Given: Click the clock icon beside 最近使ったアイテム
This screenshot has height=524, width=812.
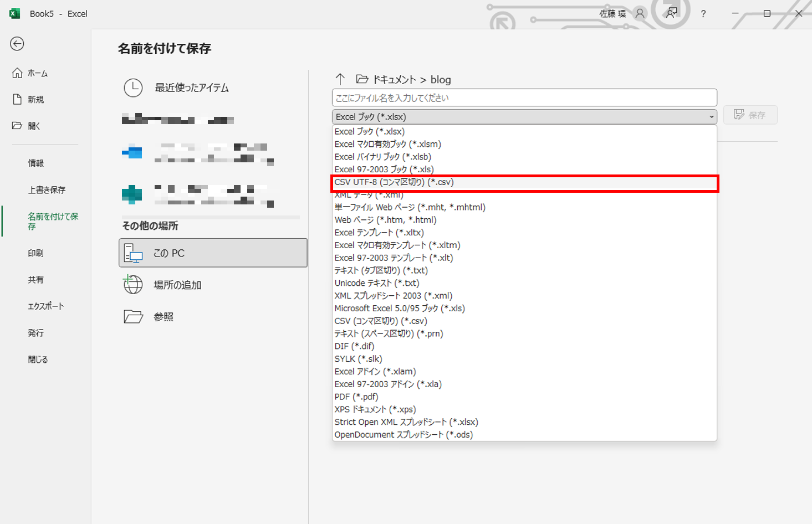Looking at the screenshot, I should [x=133, y=88].
